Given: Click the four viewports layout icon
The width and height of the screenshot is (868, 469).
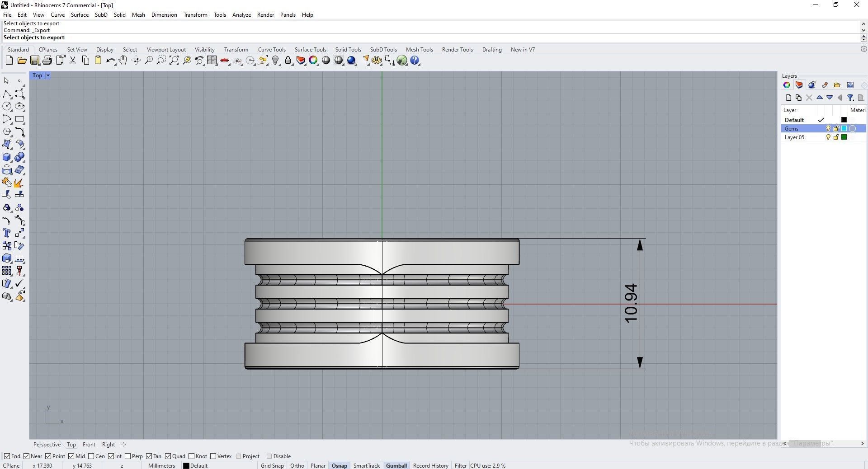Looking at the screenshot, I should [212, 61].
